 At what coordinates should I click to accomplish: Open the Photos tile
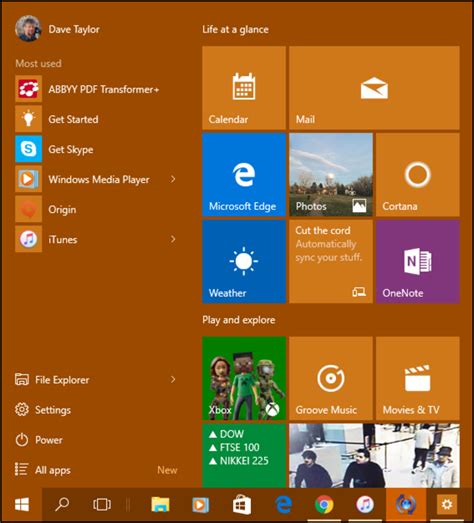(331, 174)
